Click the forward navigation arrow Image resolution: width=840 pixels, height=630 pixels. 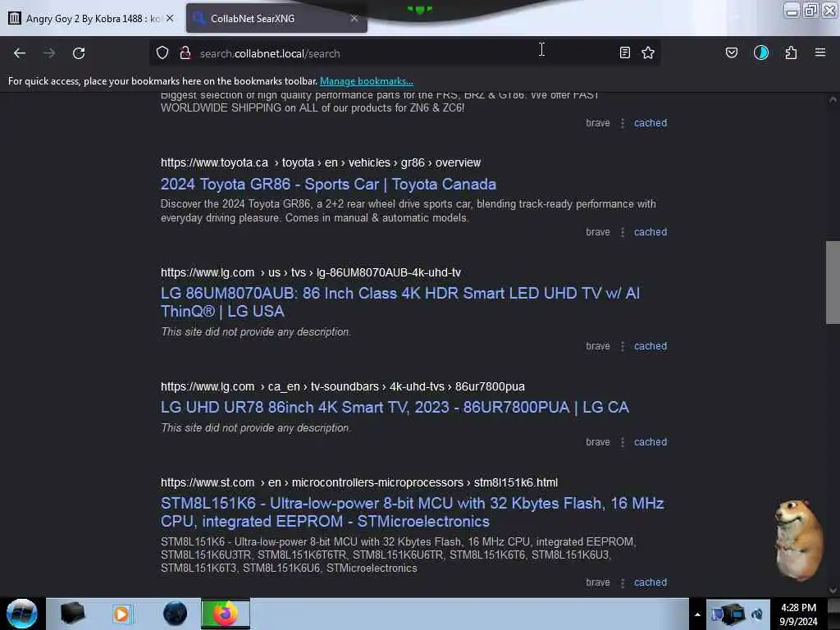[x=48, y=53]
